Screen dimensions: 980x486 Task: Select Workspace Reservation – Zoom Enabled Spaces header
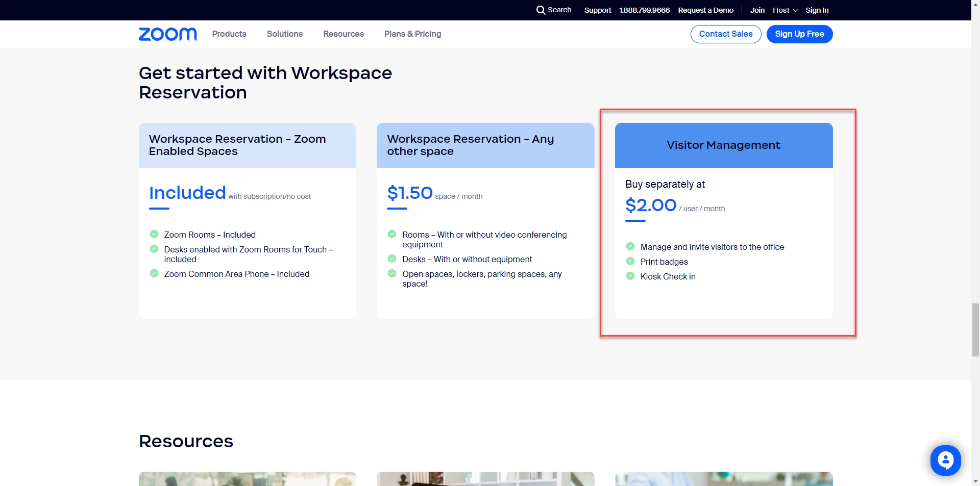[x=248, y=145]
